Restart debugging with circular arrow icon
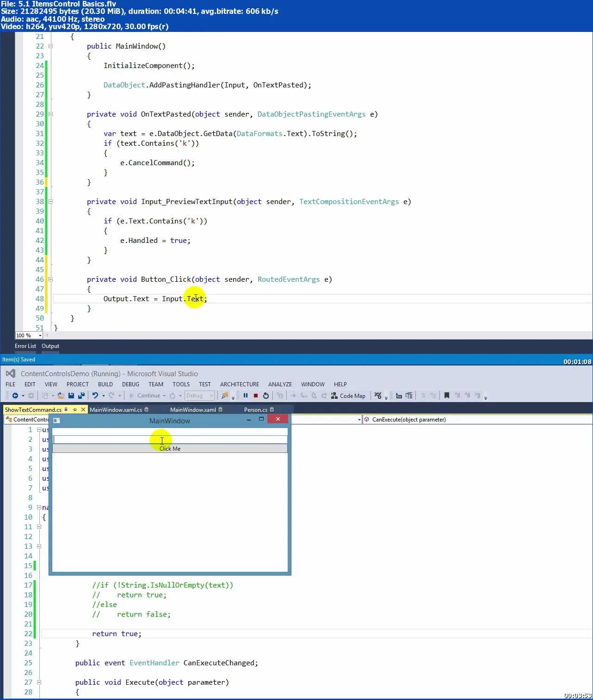 pyautogui.click(x=266, y=396)
